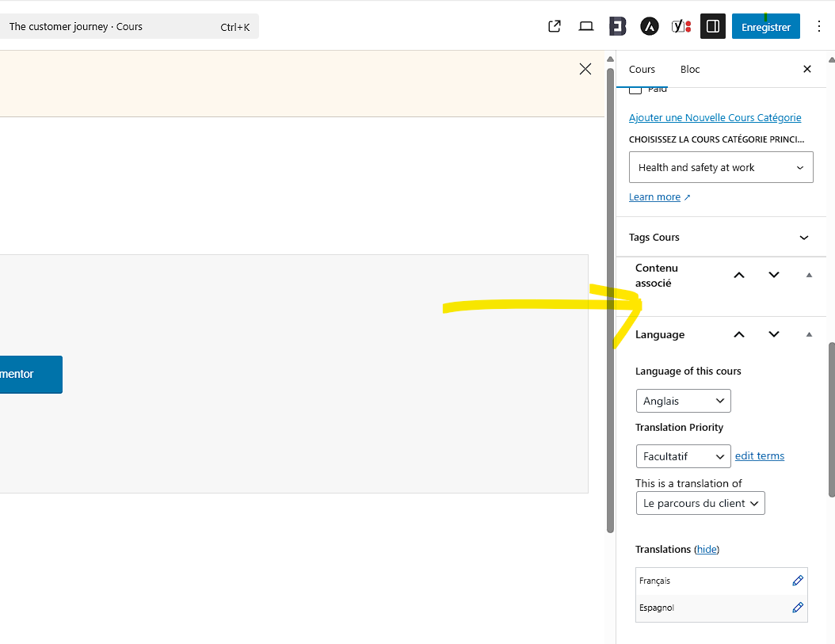Switch to the Bloc tab
This screenshot has height=644, width=835.
[690, 69]
